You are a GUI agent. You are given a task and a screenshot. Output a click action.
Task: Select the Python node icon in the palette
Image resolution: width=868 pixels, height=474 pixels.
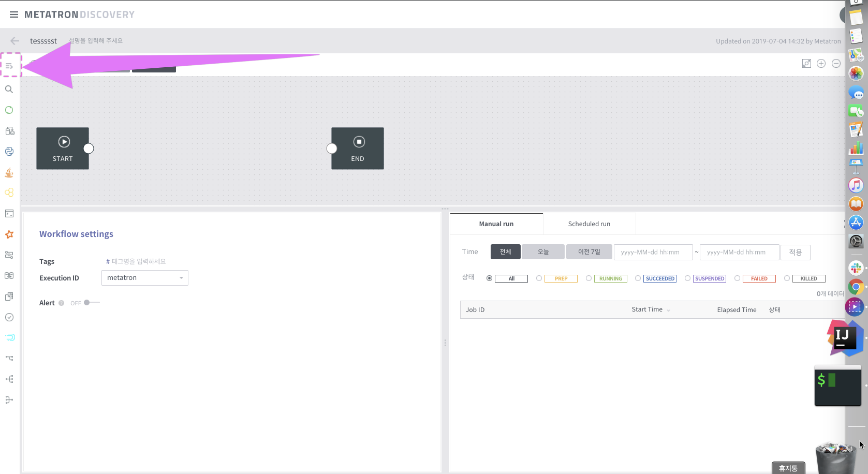point(9,151)
